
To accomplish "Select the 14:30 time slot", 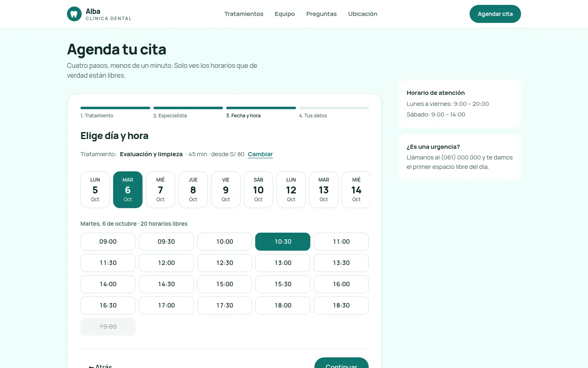I will 166,284.
